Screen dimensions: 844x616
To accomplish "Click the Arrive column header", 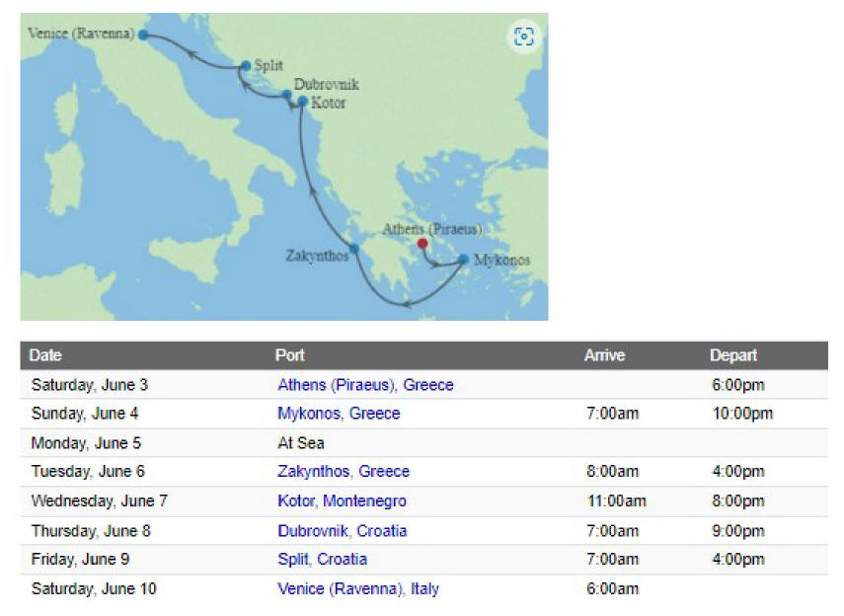I will tap(604, 355).
